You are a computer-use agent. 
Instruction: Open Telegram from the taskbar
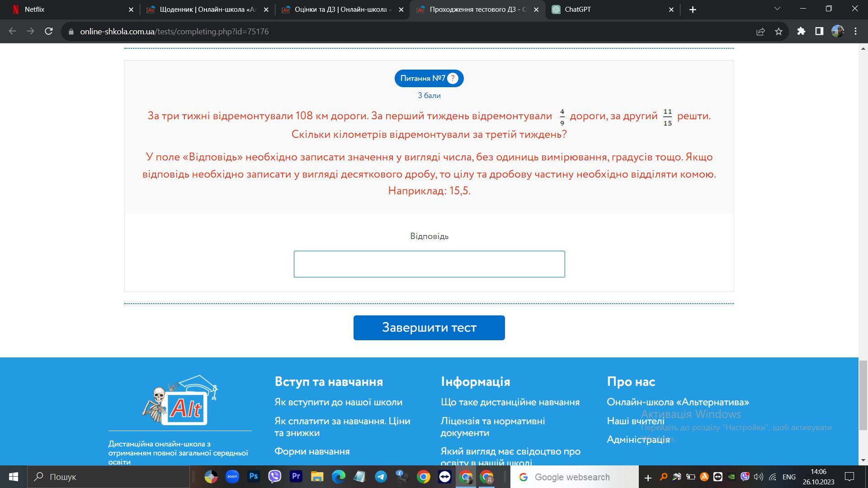[x=381, y=477]
